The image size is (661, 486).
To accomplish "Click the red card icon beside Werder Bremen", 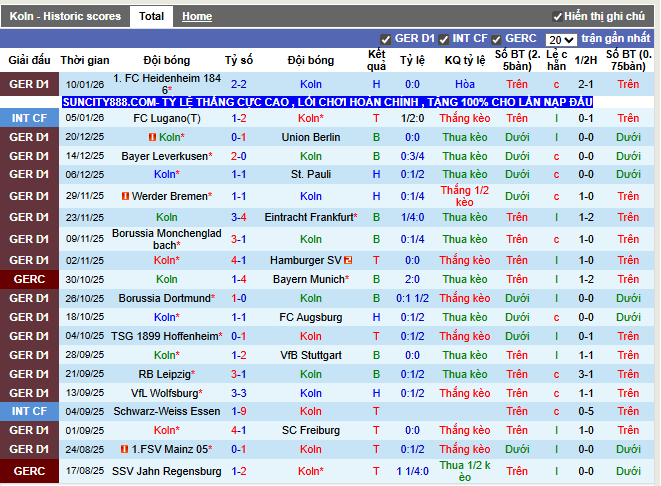I will 125,196.
